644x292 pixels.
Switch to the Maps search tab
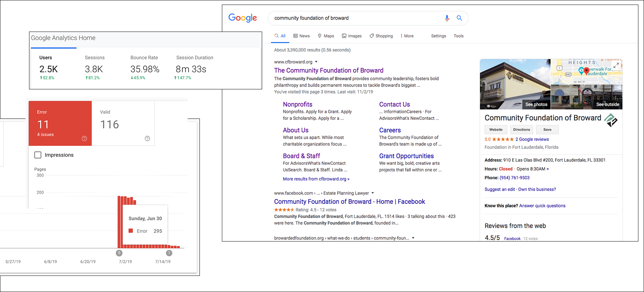point(326,36)
